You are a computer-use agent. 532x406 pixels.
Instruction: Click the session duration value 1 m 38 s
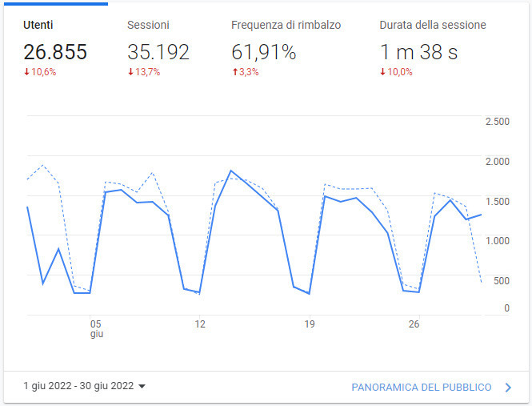[418, 52]
